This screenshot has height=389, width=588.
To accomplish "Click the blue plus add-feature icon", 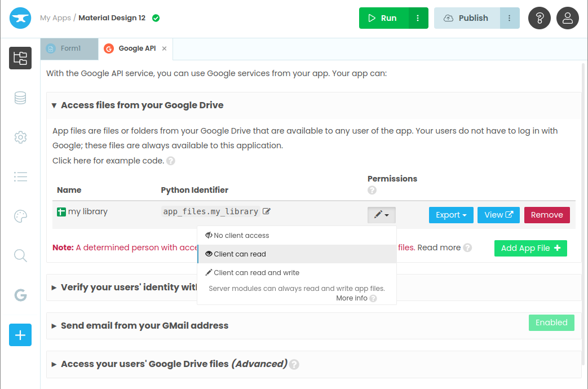I will coord(20,335).
